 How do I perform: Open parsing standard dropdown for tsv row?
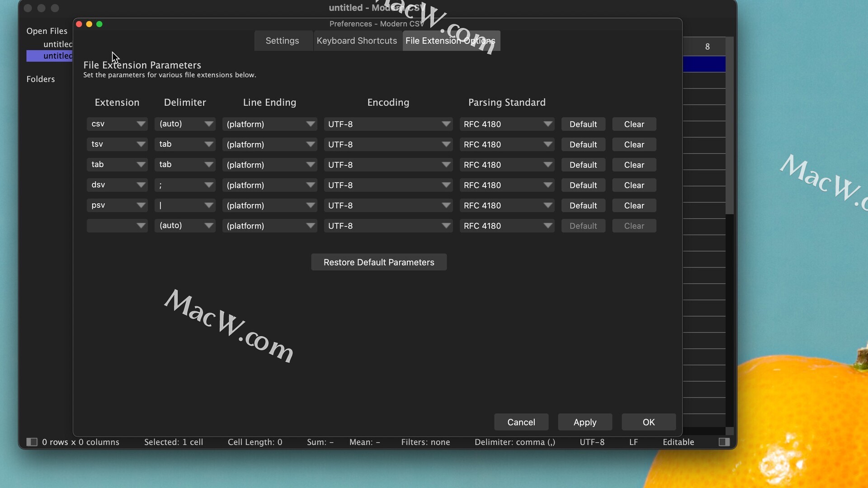click(x=507, y=144)
